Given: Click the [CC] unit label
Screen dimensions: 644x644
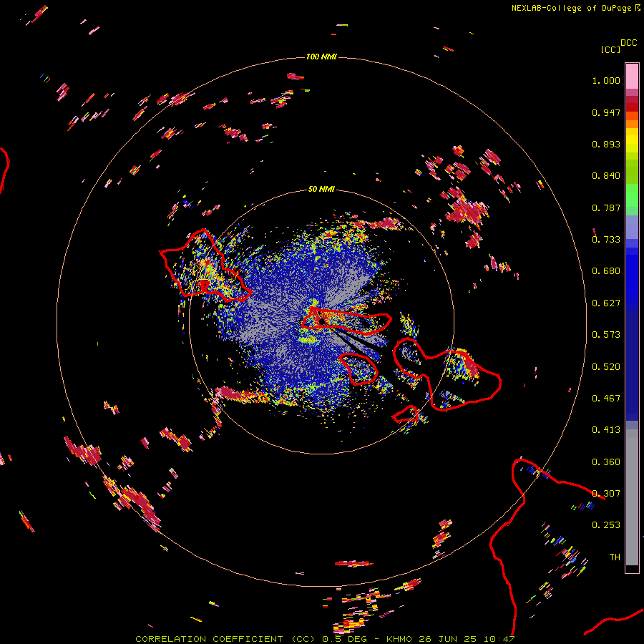Looking at the screenshot, I should 610,49.
